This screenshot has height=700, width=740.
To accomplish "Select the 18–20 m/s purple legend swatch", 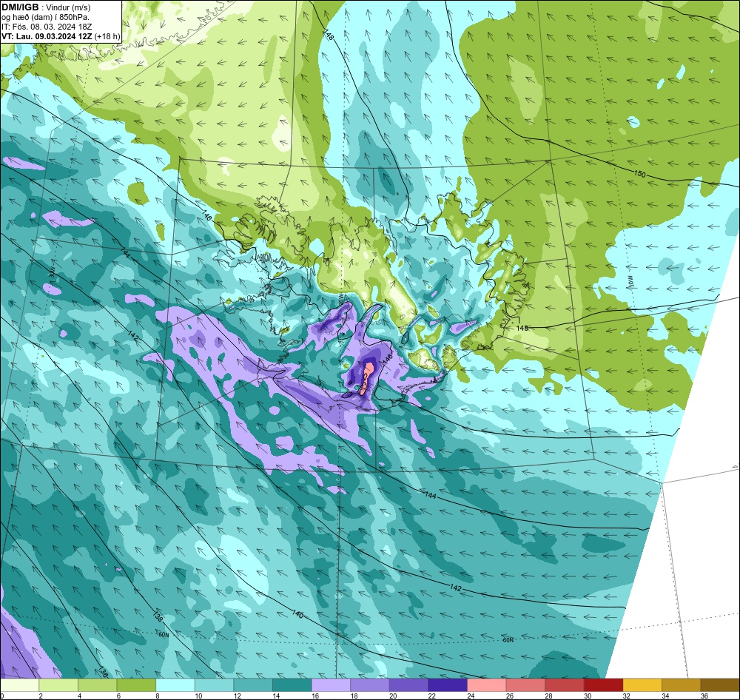I will [370, 685].
